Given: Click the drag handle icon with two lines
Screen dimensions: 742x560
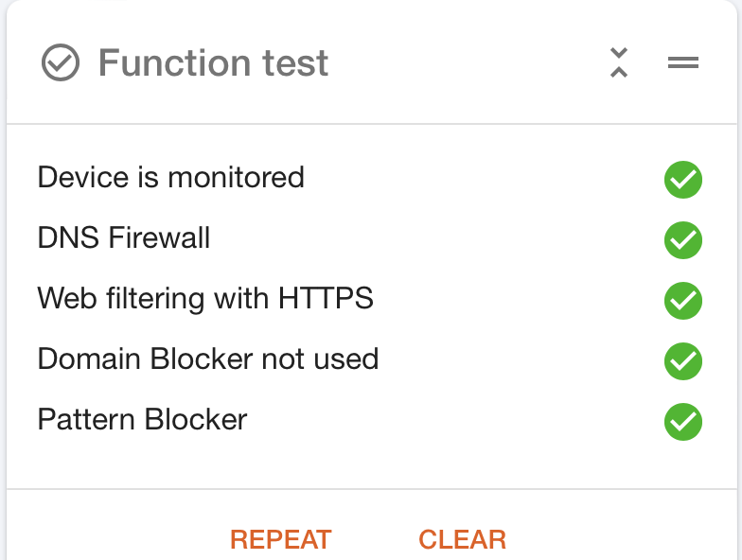Looking at the screenshot, I should click(x=683, y=62).
